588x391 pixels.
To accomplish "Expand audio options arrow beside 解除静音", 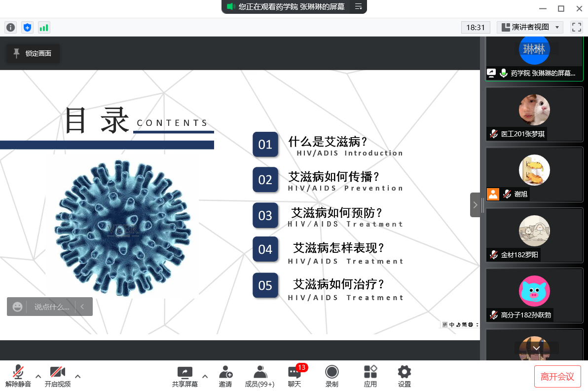I will coord(38,376).
